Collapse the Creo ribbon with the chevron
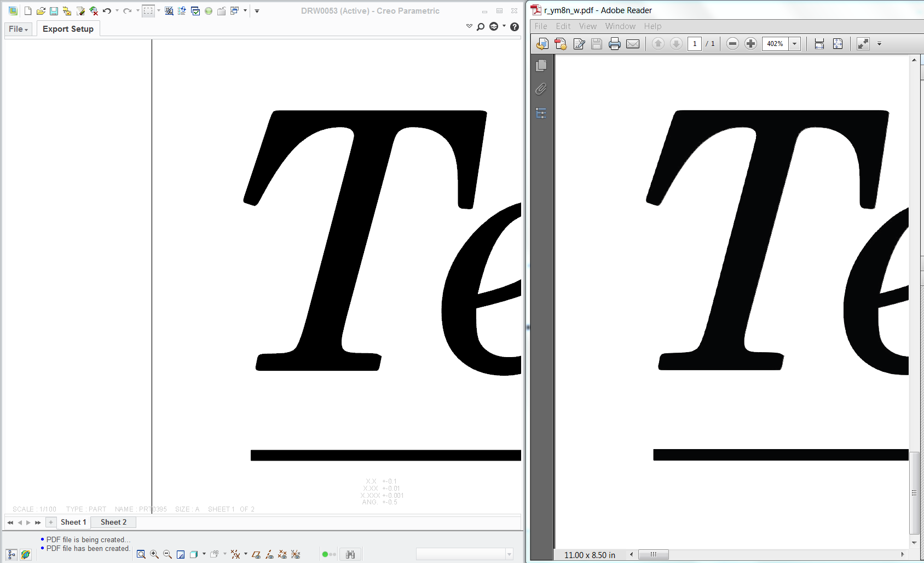Viewport: 924px width, 563px height. pos(469,26)
